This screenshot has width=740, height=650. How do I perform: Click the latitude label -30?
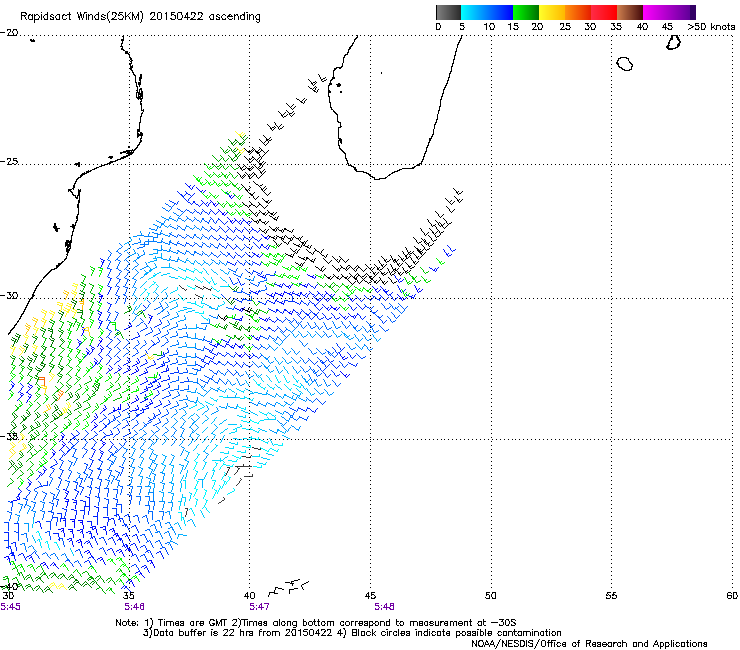9,296
